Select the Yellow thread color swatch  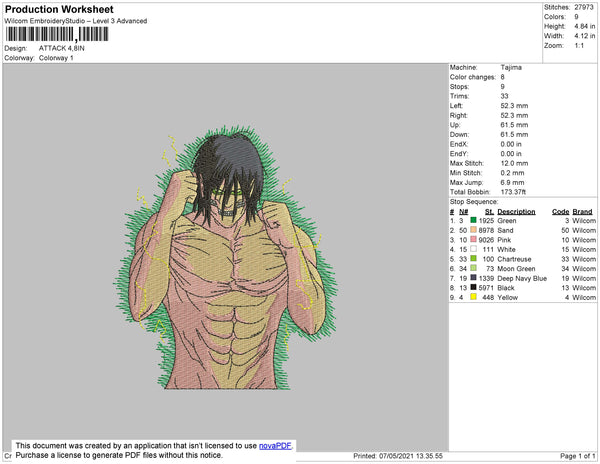473,296
